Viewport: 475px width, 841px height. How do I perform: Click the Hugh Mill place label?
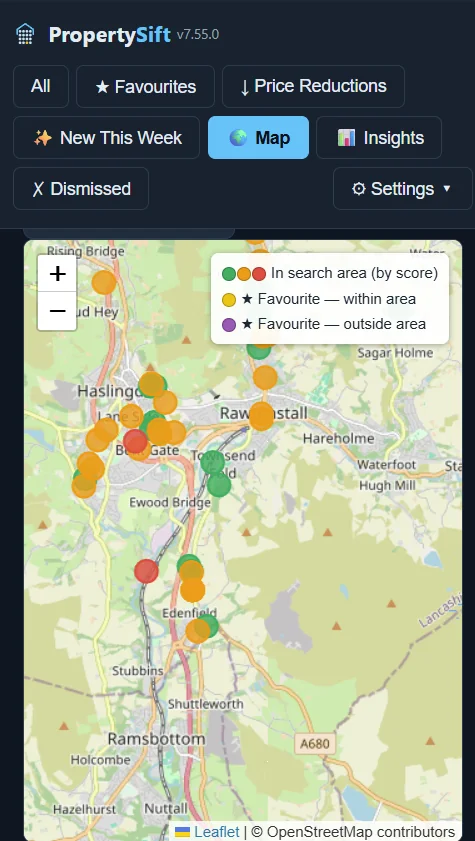387,485
